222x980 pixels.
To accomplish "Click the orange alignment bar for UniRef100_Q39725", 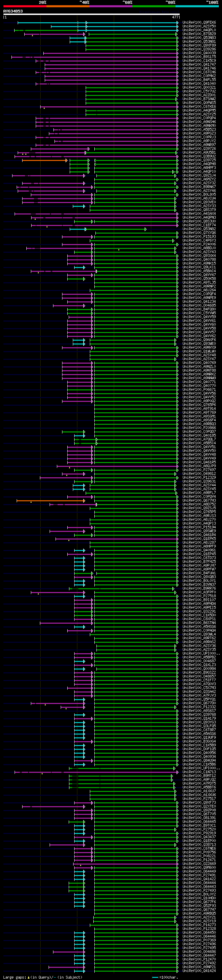I will pos(45,161).
